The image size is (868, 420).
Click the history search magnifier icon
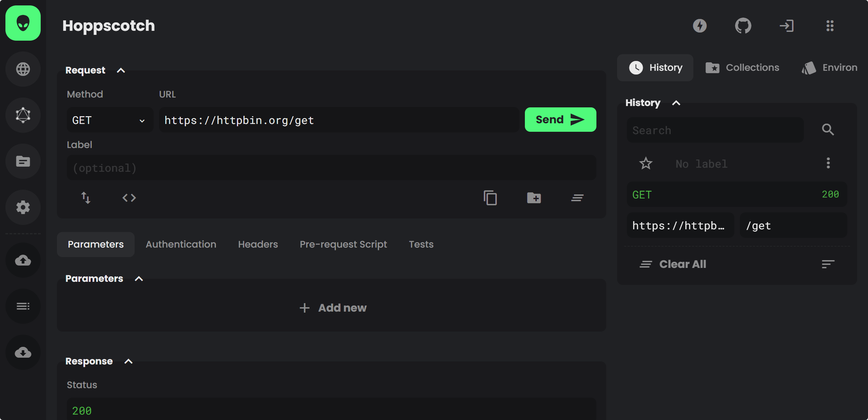pos(828,129)
